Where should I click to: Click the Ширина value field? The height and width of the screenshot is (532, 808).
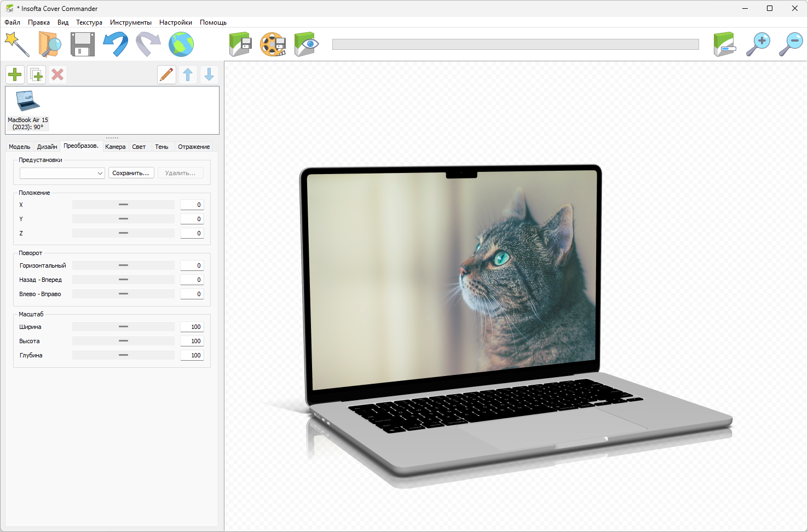[192, 327]
